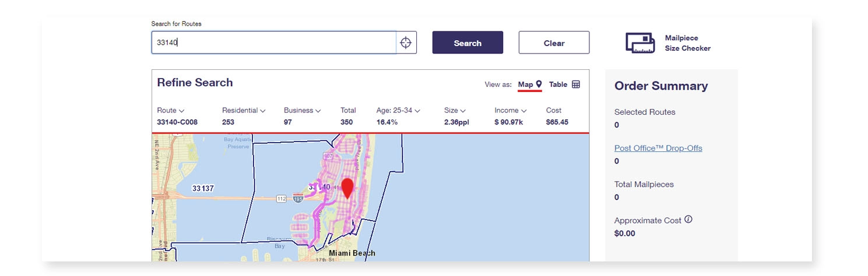The width and height of the screenshot is (868, 276).
Task: Open the Post Office Drop-Offs link
Action: pos(658,148)
